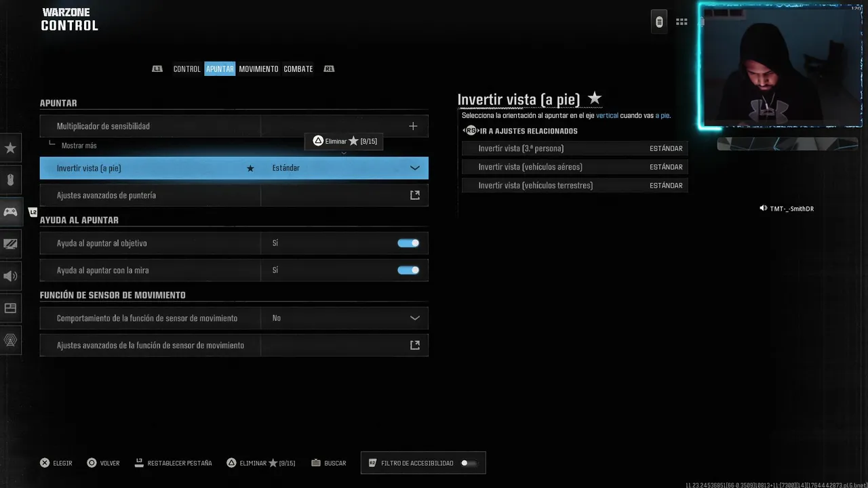
Task: Switch to the MOVIMIENTO tab
Action: click(x=258, y=69)
